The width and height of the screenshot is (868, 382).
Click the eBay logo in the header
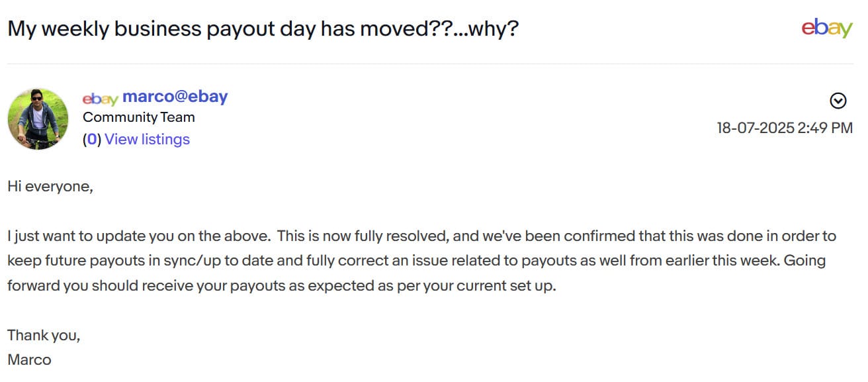click(x=826, y=28)
